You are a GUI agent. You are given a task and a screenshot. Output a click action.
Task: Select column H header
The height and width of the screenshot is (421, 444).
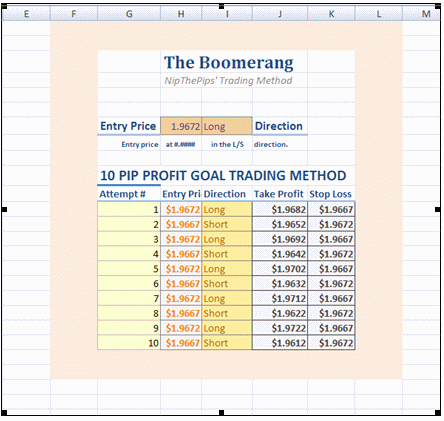[181, 14]
